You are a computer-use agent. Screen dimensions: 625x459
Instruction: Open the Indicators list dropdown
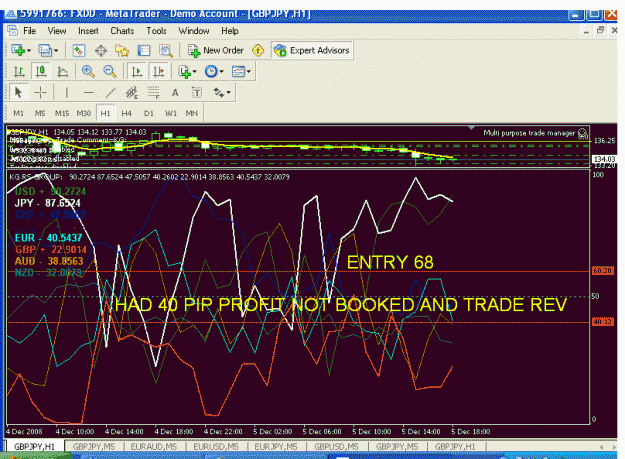[x=187, y=72]
